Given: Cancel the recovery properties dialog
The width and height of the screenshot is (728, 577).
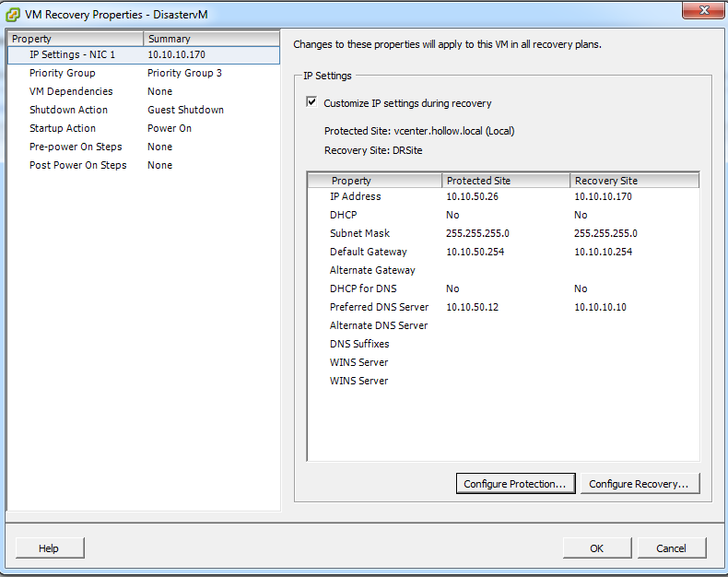Looking at the screenshot, I should point(671,548).
